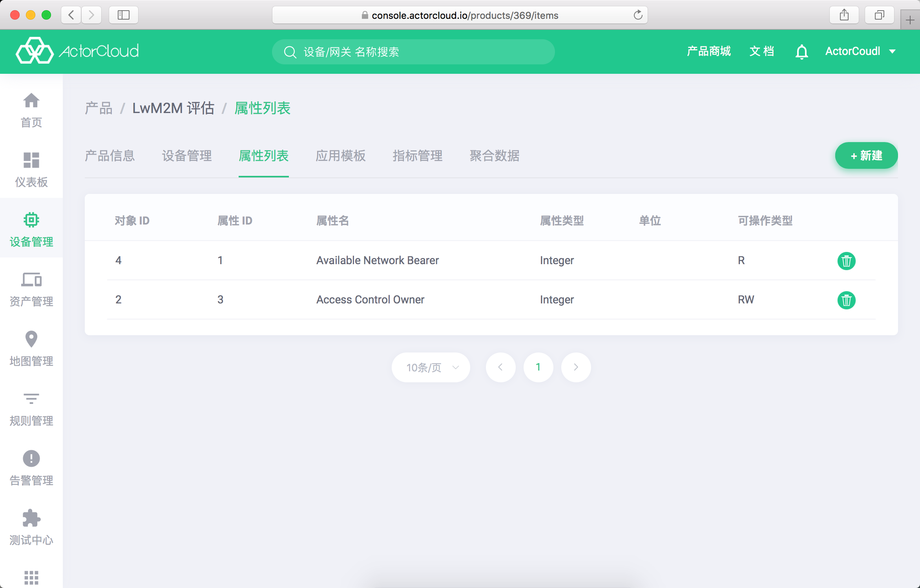The width and height of the screenshot is (920, 588).
Task: Open 资产管理 asset management sidebar item
Action: pyautogui.click(x=31, y=289)
